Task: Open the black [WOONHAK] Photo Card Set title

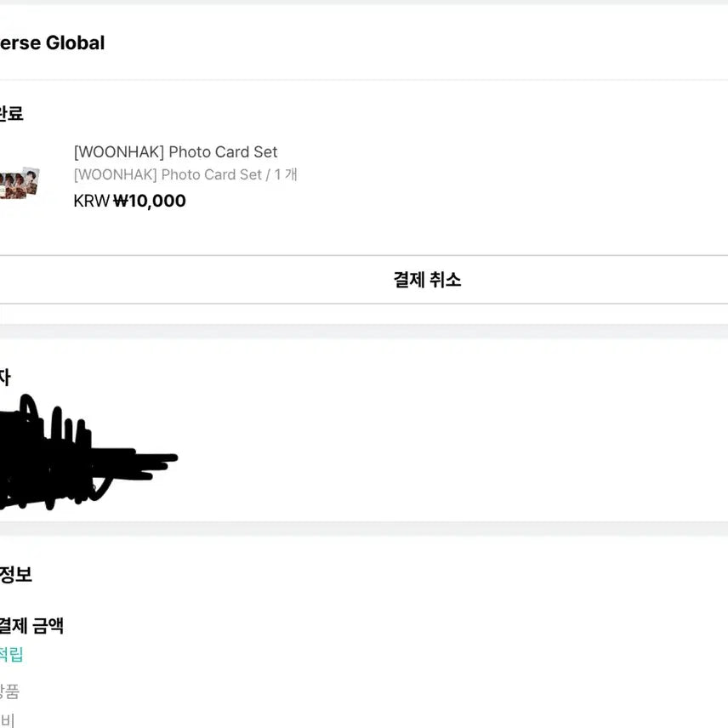Action: coord(175,152)
